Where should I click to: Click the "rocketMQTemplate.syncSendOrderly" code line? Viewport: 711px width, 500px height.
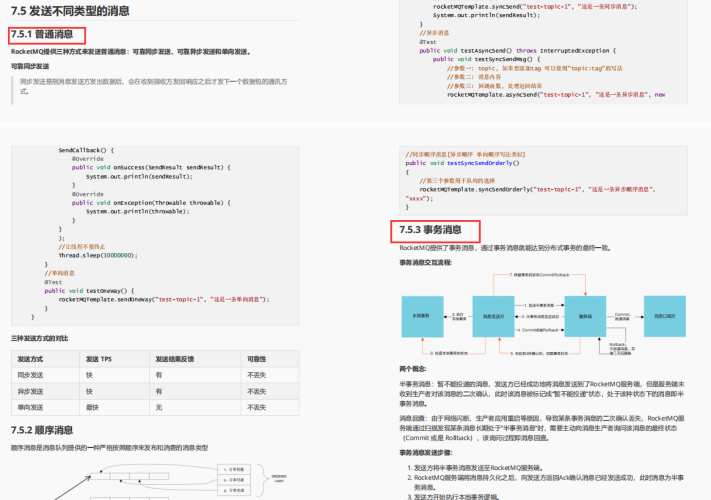click(538, 189)
